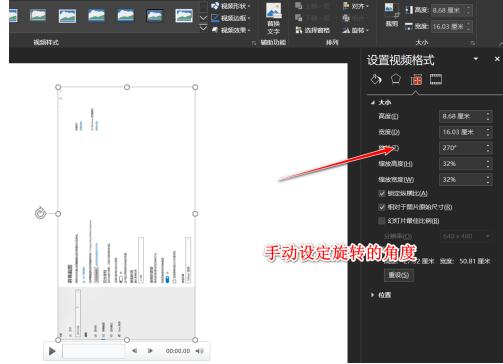Image resolution: width=503 pixels, height=364 pixels.
Task: Toggle Relative to original picture size checkbox
Action: tap(382, 207)
